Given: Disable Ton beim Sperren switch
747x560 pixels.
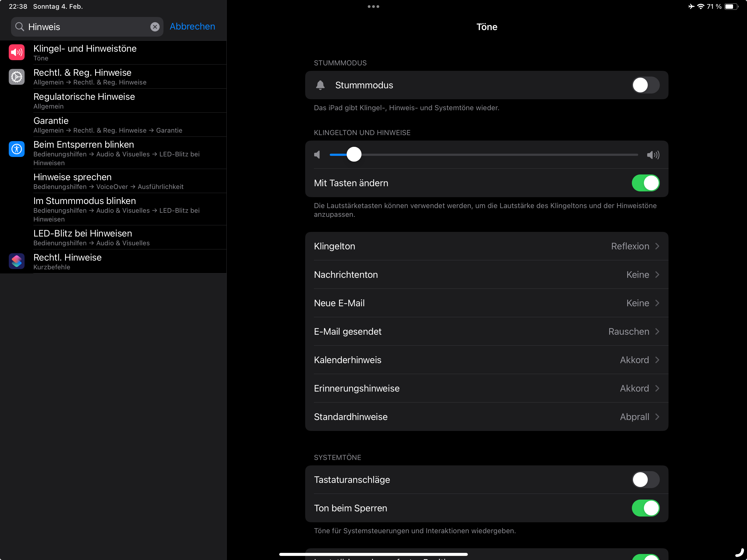Looking at the screenshot, I should pyautogui.click(x=645, y=508).
